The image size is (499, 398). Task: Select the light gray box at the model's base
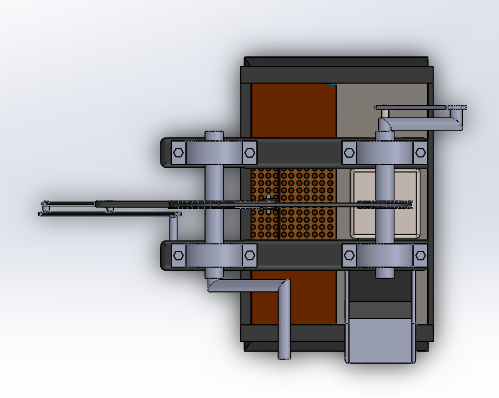(x=380, y=341)
